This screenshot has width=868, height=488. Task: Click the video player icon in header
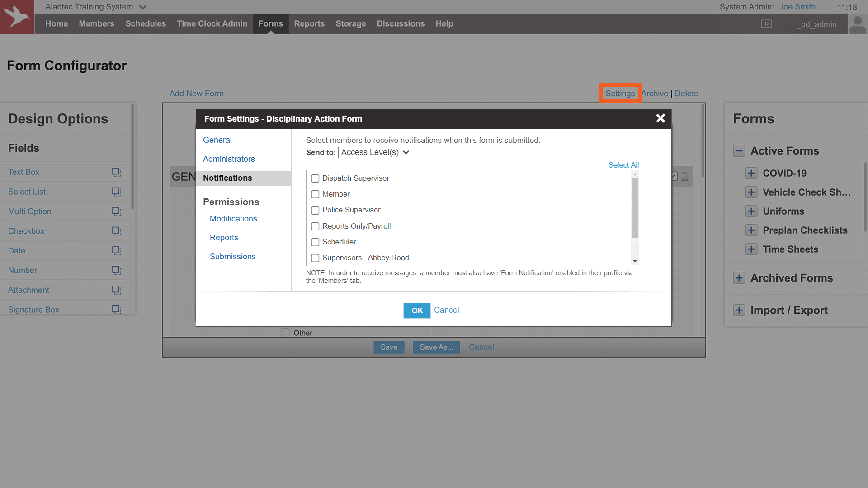766,24
